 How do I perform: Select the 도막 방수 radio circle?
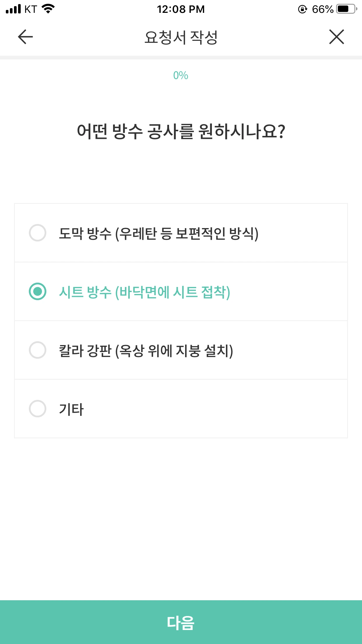coord(38,233)
